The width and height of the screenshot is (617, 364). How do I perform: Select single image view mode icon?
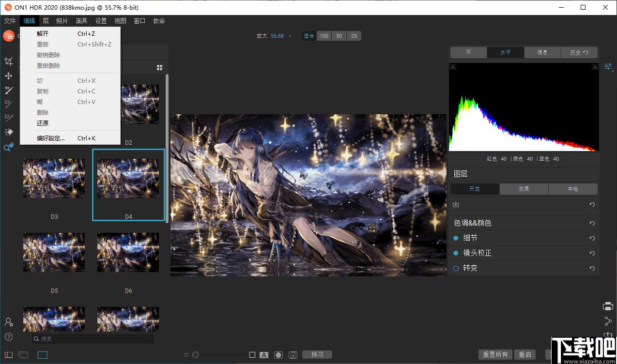coord(43,355)
